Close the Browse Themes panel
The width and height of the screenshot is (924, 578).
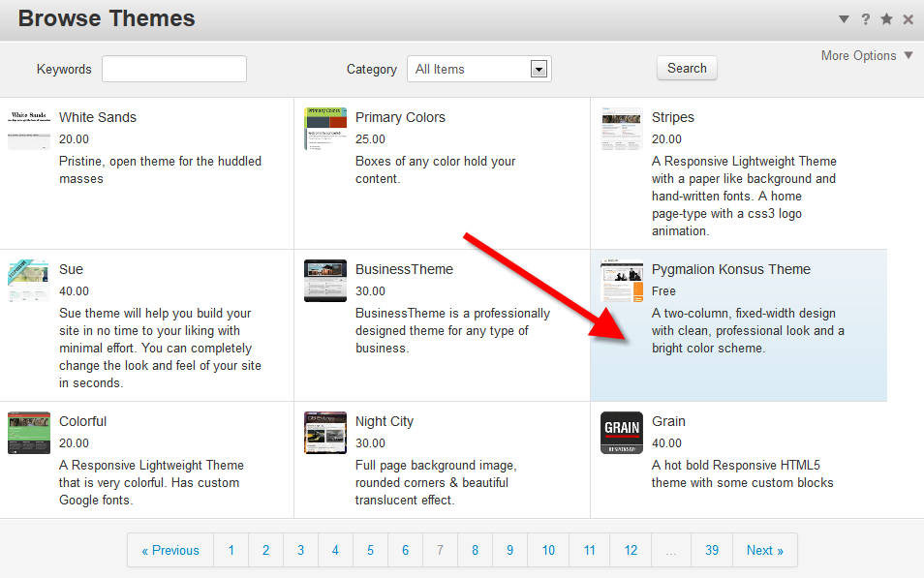(908, 19)
